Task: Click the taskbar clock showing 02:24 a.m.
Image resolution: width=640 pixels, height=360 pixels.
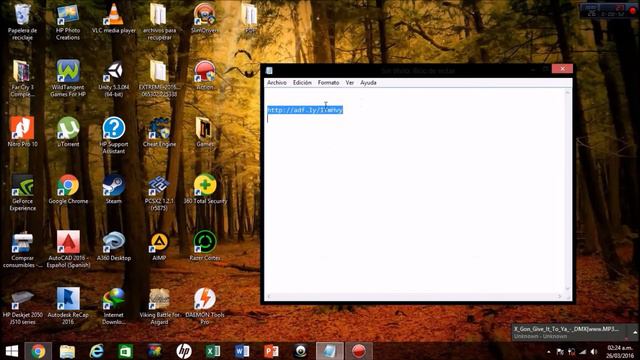Action: click(620, 351)
